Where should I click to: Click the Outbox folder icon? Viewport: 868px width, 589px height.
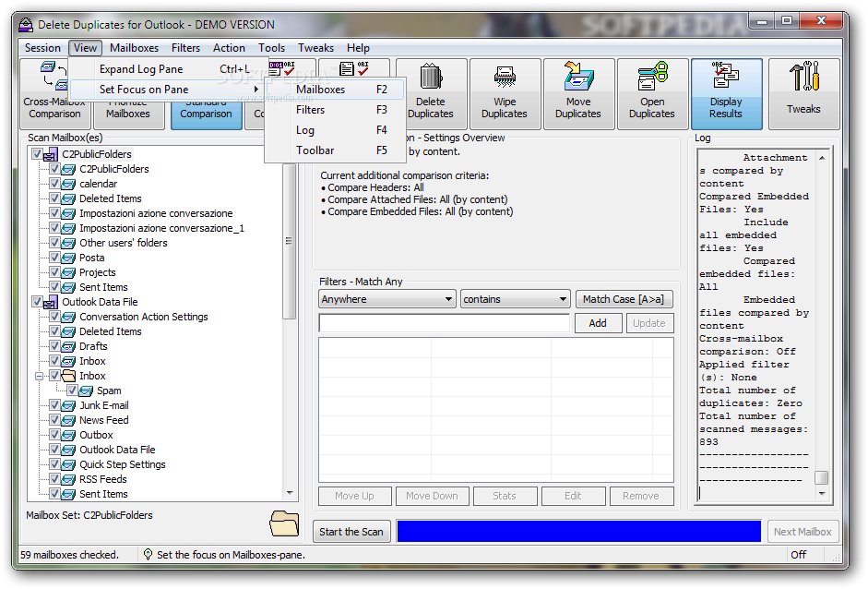click(x=68, y=435)
